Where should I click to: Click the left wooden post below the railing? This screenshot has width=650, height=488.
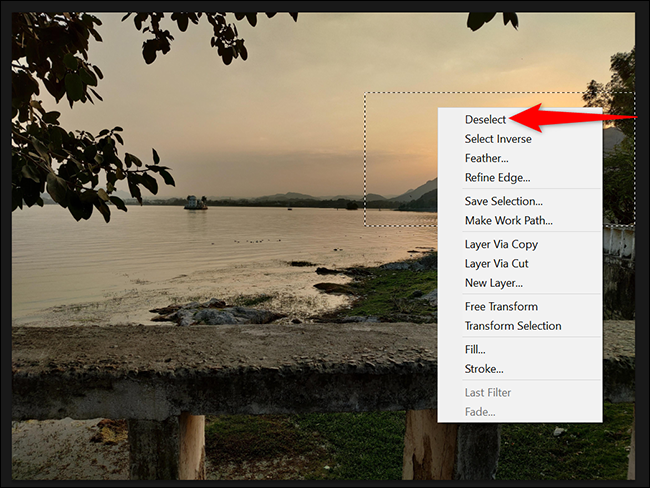[x=190, y=445]
